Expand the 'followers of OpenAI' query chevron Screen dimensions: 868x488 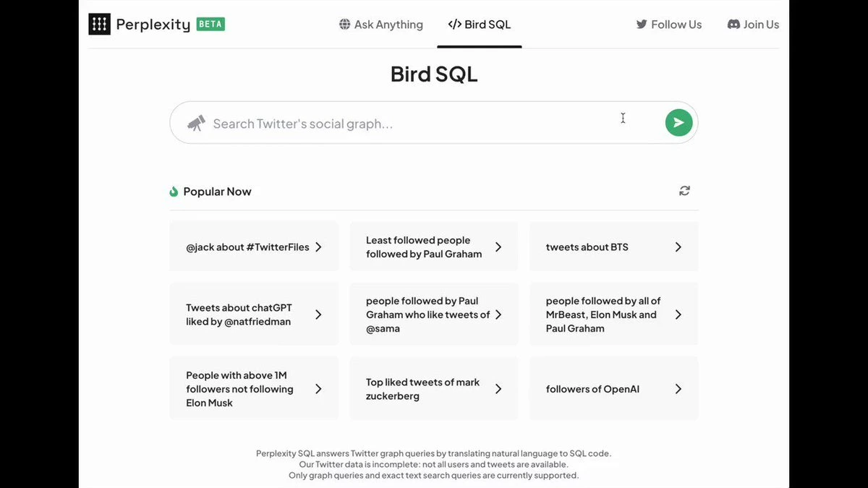(x=678, y=388)
